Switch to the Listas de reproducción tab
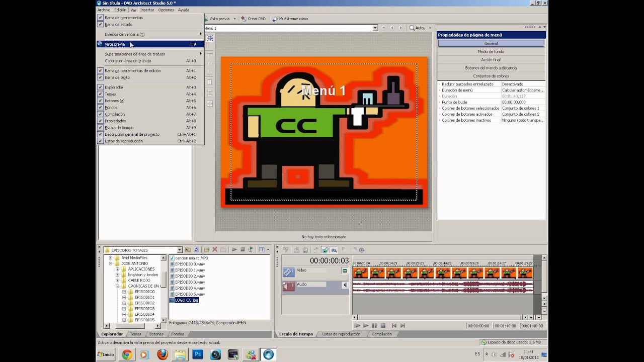The image size is (644, 362). coord(341,334)
